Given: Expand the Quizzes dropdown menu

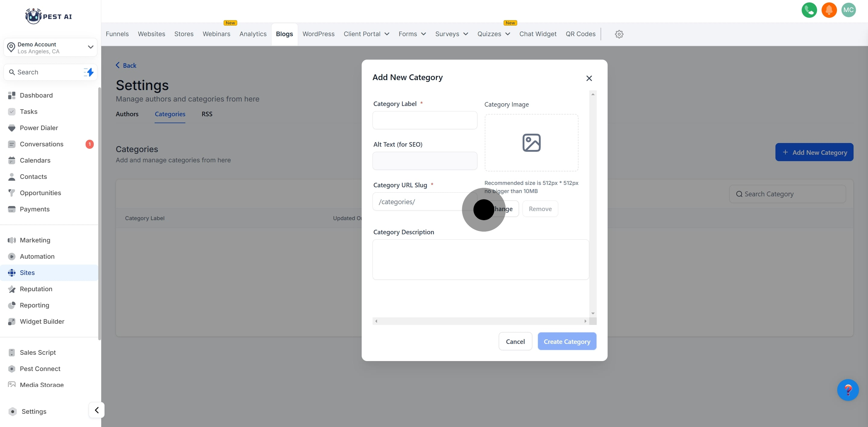Looking at the screenshot, I should click(x=494, y=34).
